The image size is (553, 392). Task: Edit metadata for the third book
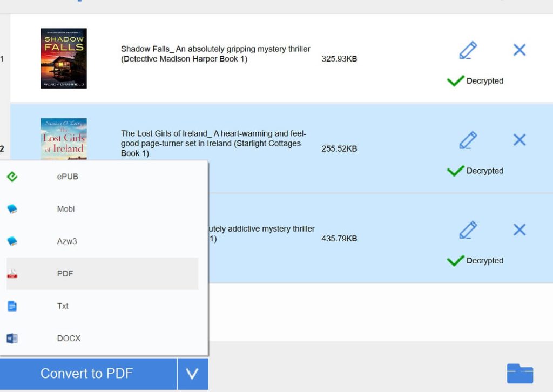tap(468, 229)
